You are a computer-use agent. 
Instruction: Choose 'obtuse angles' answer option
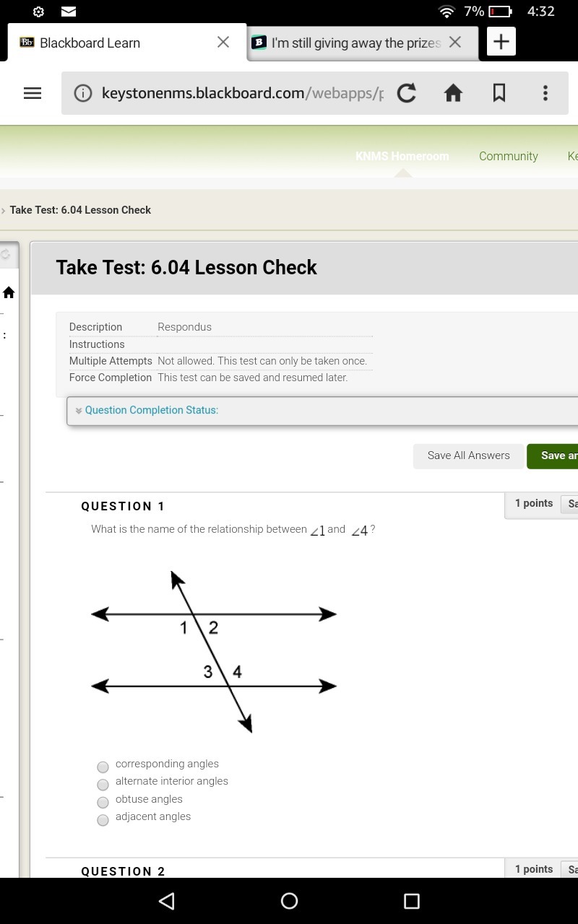click(x=103, y=802)
